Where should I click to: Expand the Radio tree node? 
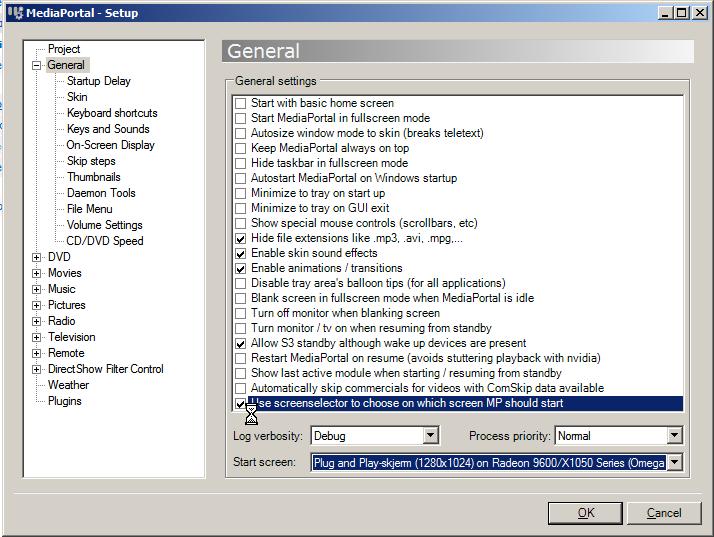pyautogui.click(x=36, y=321)
